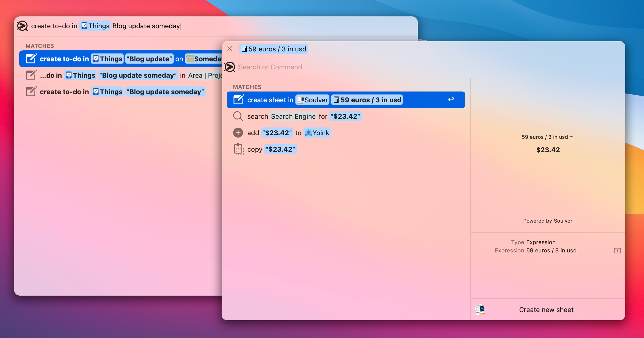Click the Yoink app chip
644x338 pixels.
317,133
